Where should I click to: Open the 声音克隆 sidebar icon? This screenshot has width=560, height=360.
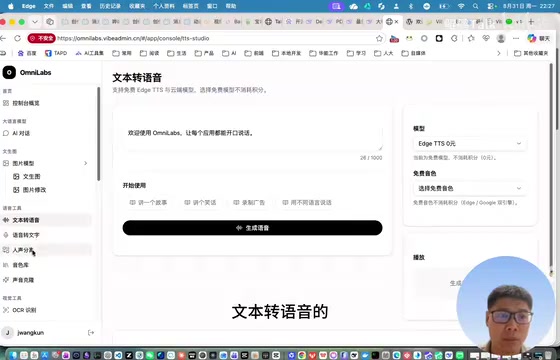tap(6, 280)
